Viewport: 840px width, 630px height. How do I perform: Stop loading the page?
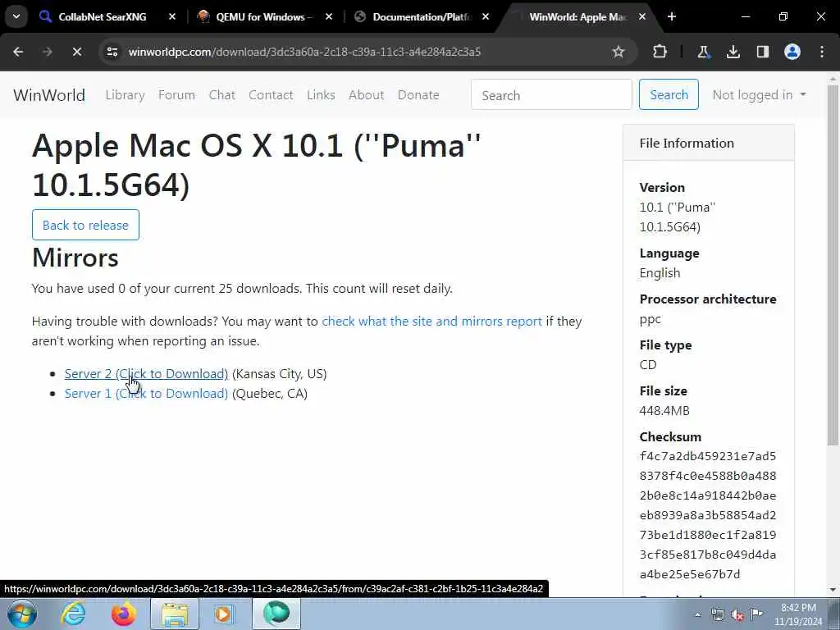click(x=76, y=52)
